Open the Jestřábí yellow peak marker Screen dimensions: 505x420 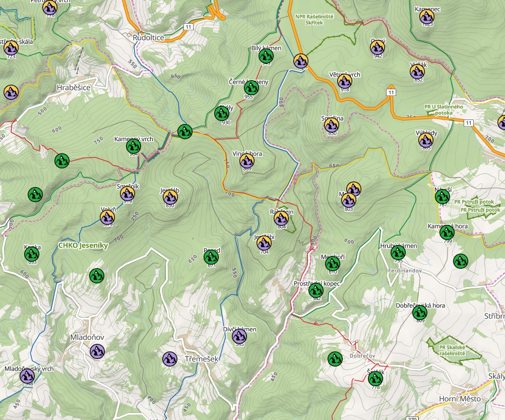[x=264, y=243]
